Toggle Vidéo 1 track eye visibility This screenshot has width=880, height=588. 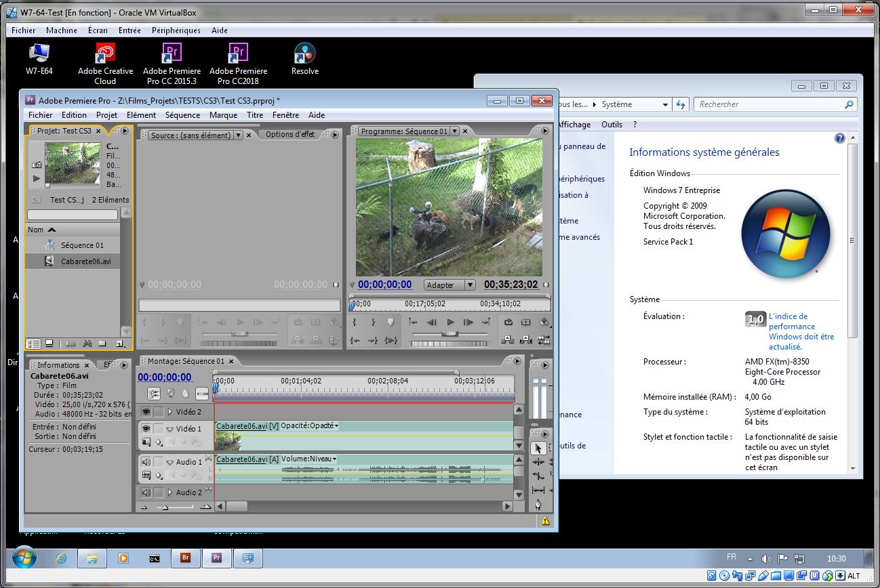146,429
